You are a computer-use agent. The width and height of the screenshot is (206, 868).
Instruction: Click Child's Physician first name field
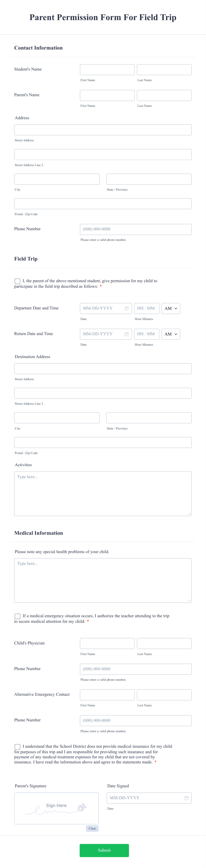(107, 643)
